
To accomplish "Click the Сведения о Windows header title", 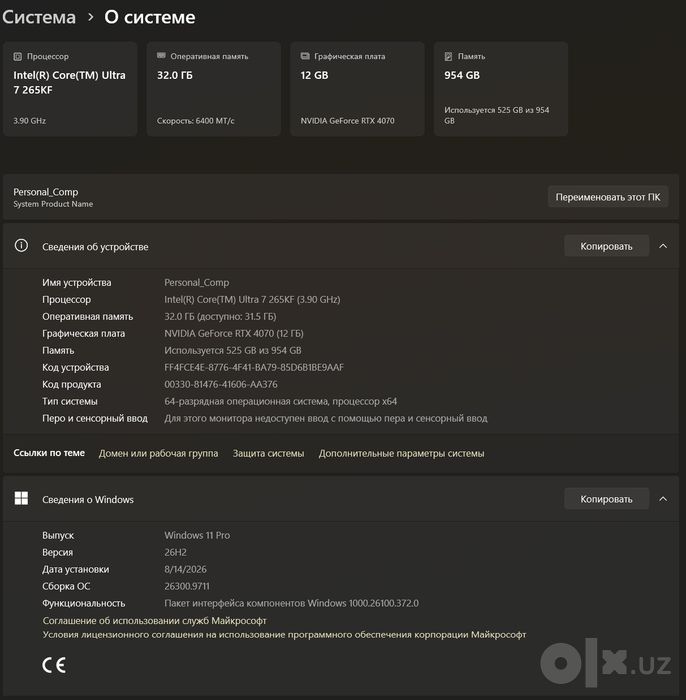I will click(88, 500).
